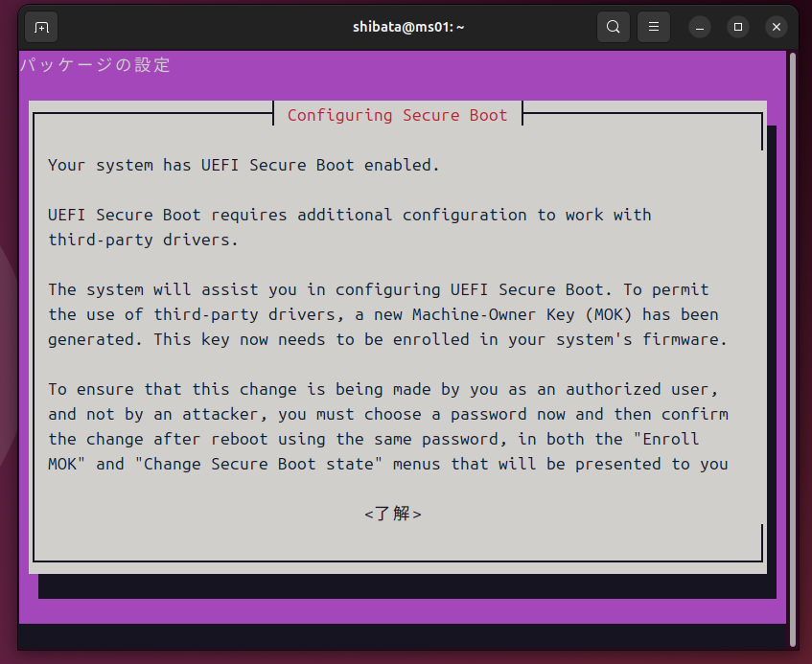Click the password confirmation instructions paragraph

[383, 426]
